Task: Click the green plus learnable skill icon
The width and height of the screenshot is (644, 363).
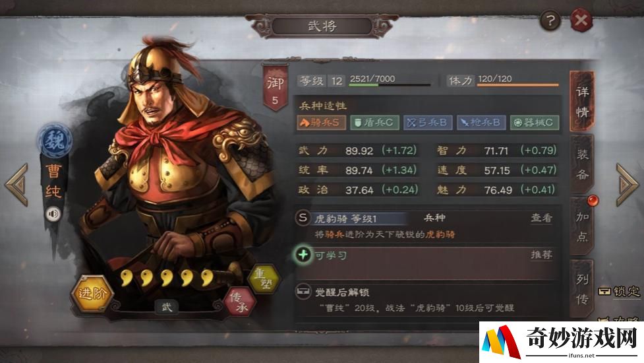Action: pyautogui.click(x=303, y=255)
